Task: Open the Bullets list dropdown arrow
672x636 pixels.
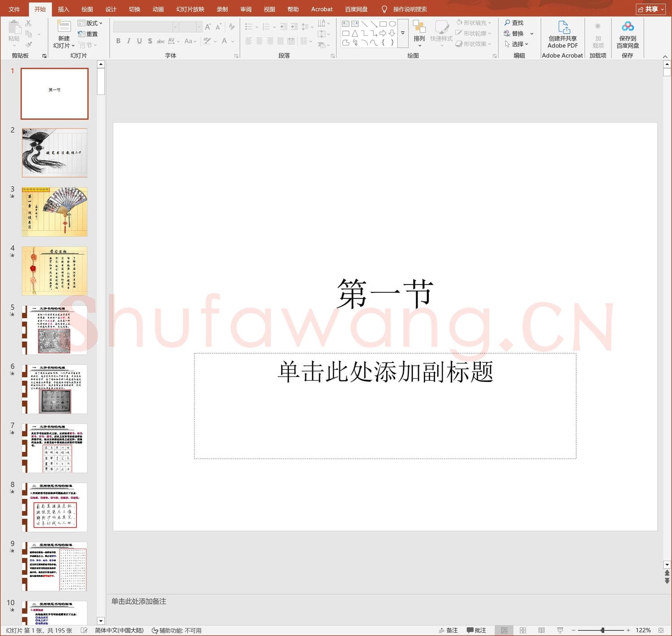Action: tap(257, 27)
